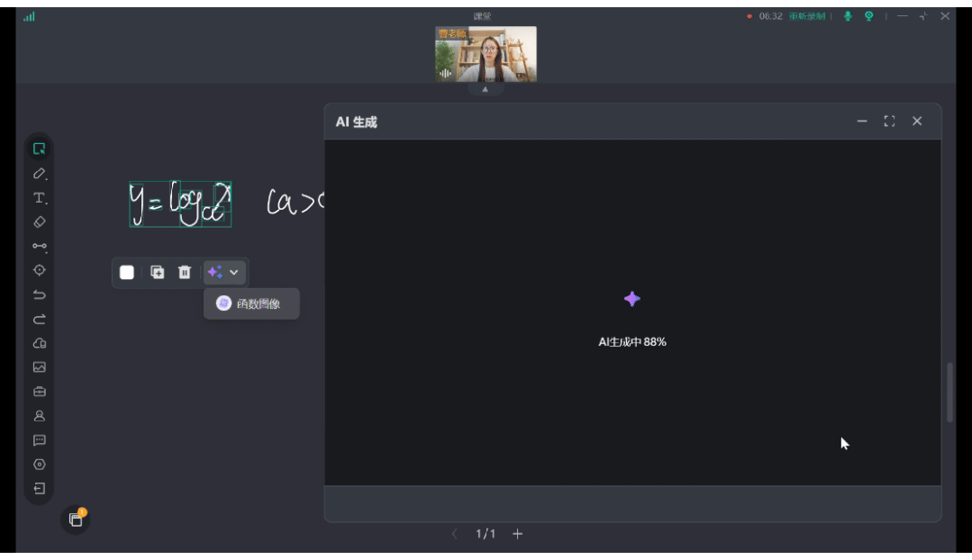
Task: Open the cloud upload tool
Action: click(39, 343)
